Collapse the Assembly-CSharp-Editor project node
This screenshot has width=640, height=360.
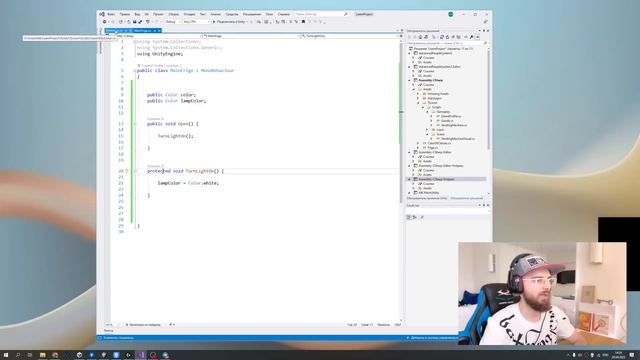(x=410, y=152)
